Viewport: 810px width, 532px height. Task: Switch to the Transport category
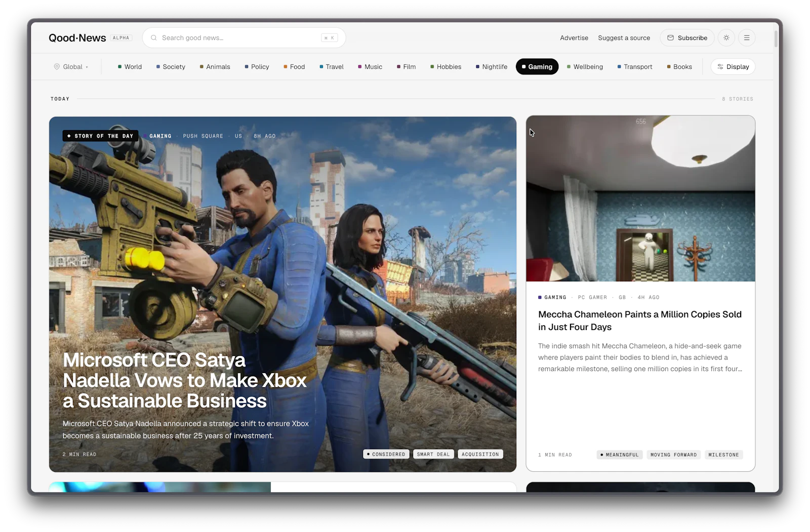pos(634,67)
